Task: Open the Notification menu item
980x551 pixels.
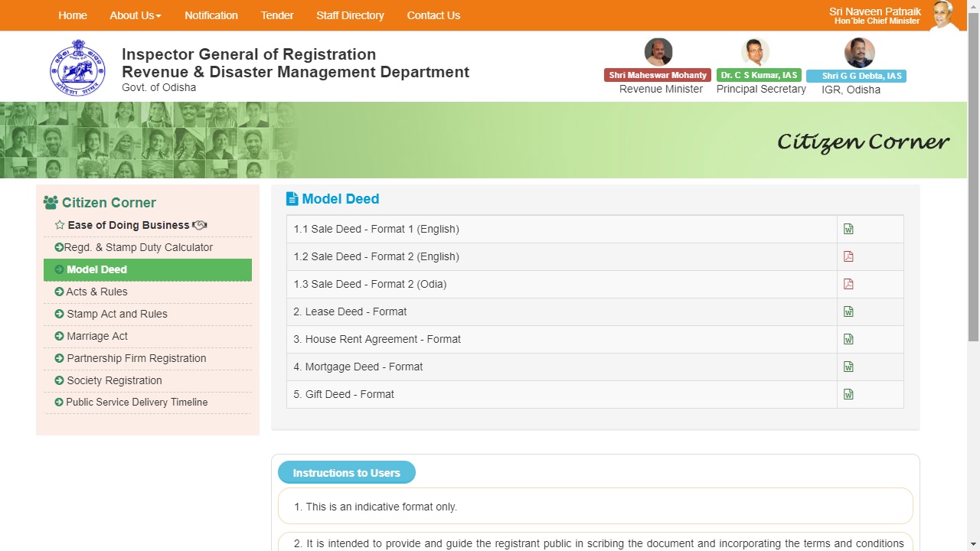Action: 211,15
